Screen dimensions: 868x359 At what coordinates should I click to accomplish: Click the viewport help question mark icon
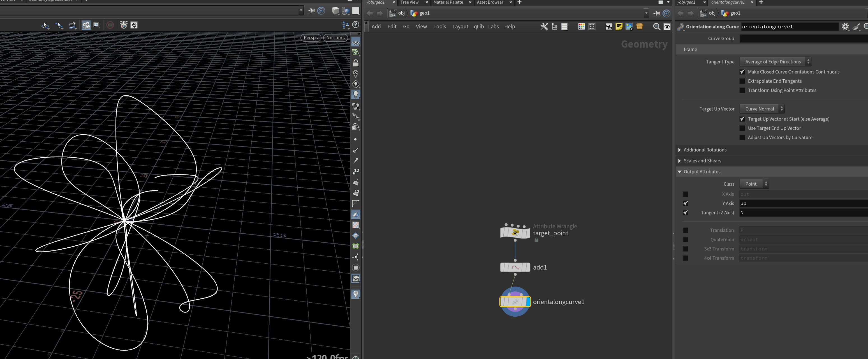pyautogui.click(x=355, y=25)
